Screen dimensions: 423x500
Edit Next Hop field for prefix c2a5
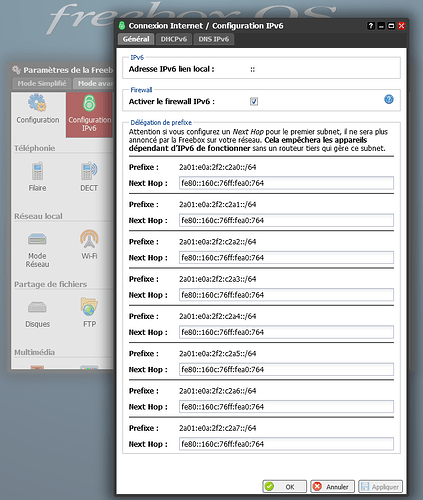[286, 370]
